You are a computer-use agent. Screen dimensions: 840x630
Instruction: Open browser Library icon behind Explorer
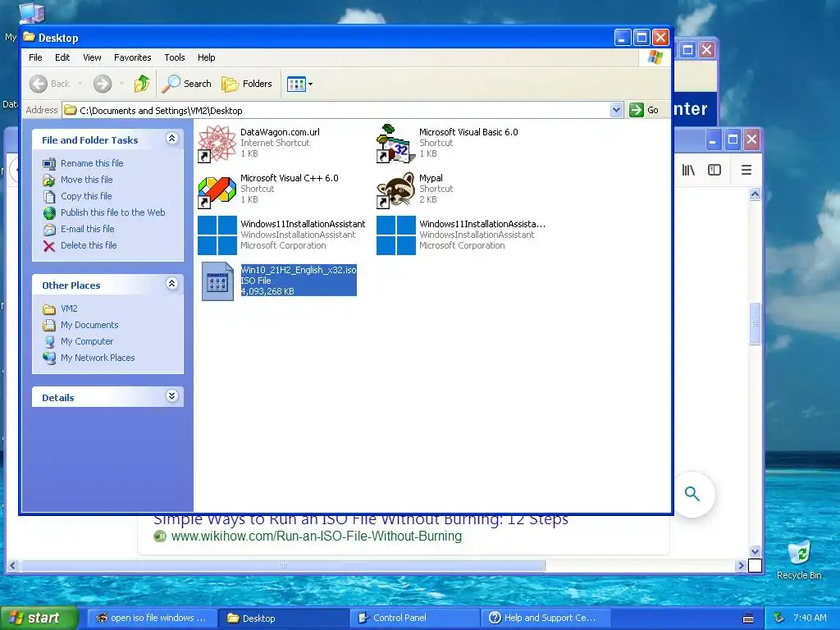click(x=688, y=171)
